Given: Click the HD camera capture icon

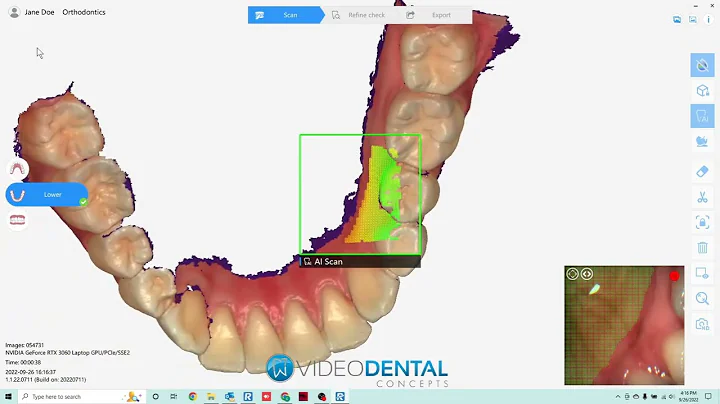Looking at the screenshot, I should [x=702, y=324].
